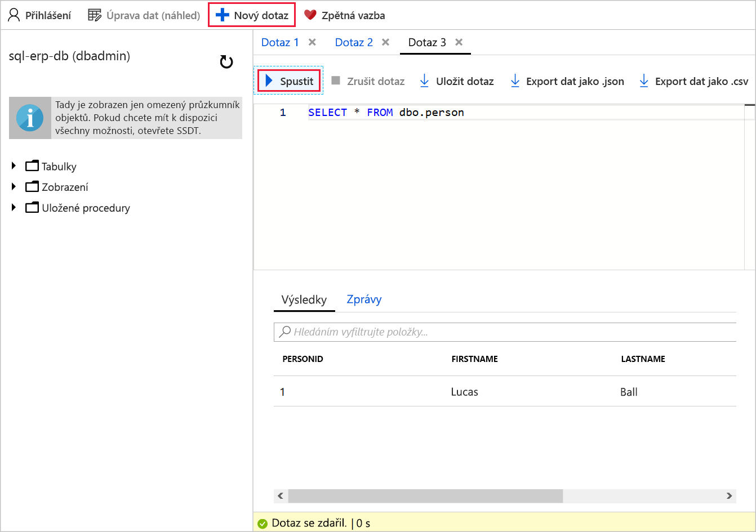Expand the Tabulky tree node
756x532 pixels.
pos(14,166)
